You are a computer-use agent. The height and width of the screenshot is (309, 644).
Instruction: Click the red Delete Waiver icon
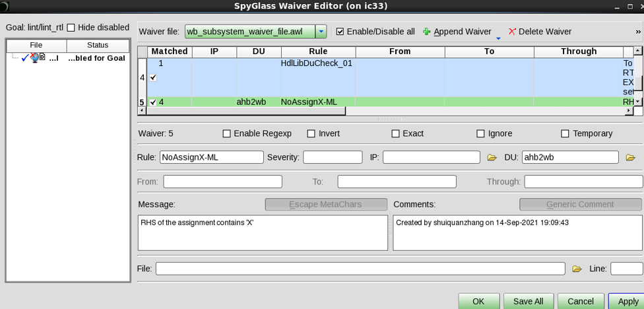click(512, 32)
